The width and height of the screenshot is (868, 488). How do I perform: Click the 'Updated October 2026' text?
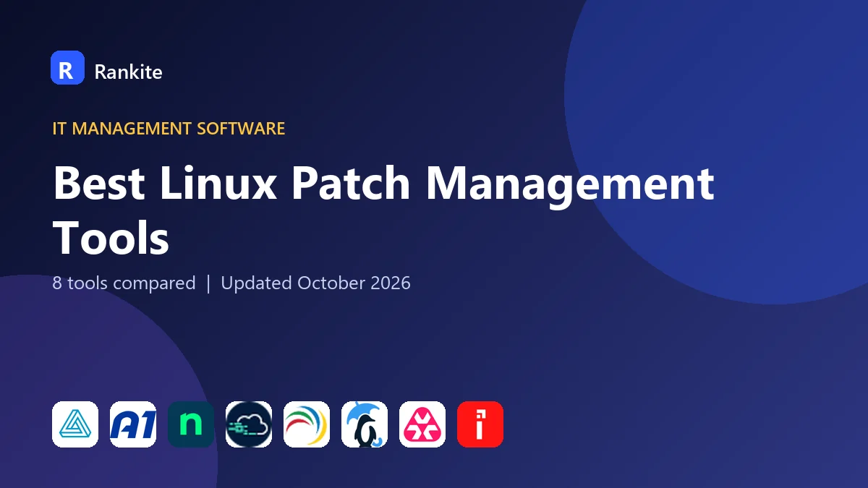[315, 283]
